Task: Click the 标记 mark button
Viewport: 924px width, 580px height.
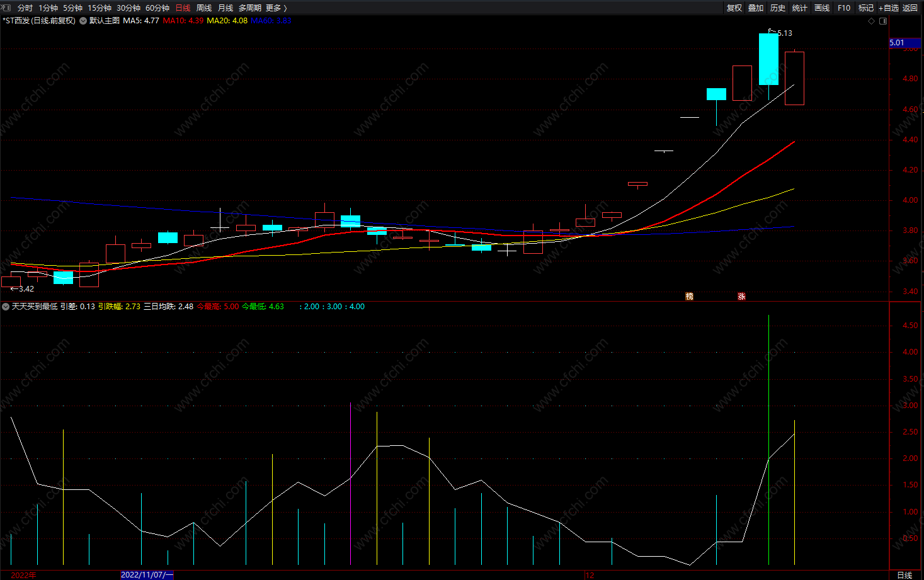Action: (x=866, y=8)
